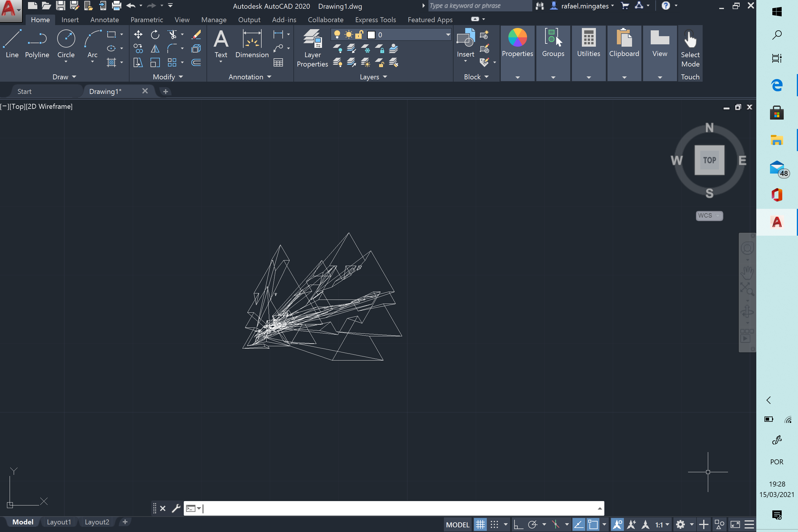Click the Fillet tool
This screenshot has height=532, width=798.
[x=172, y=48]
